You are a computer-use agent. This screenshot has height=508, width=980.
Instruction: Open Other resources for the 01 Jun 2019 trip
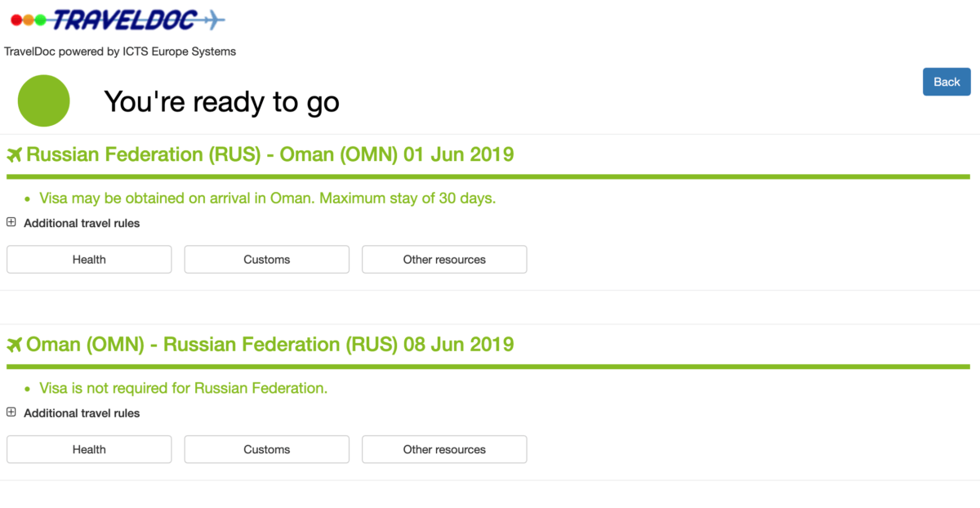click(444, 260)
